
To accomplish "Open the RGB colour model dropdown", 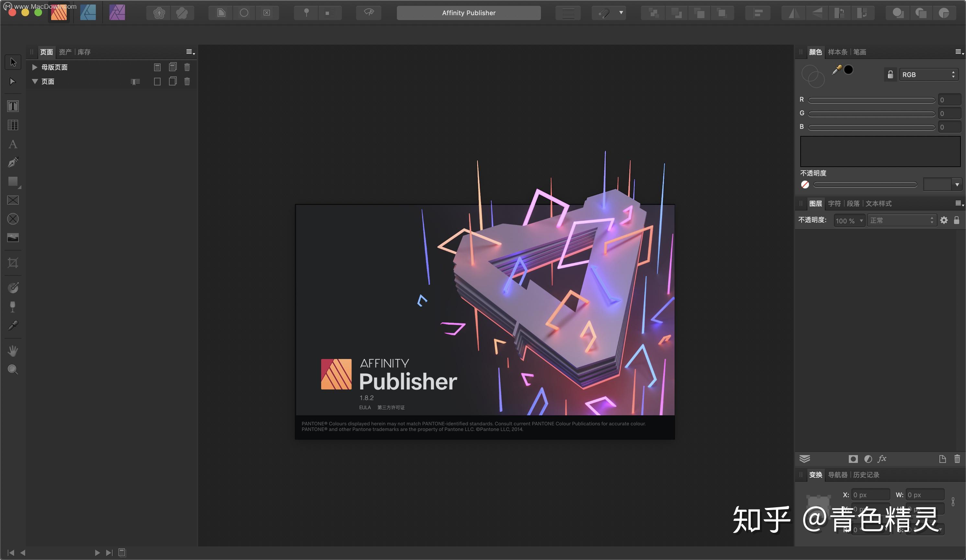I will click(x=929, y=74).
